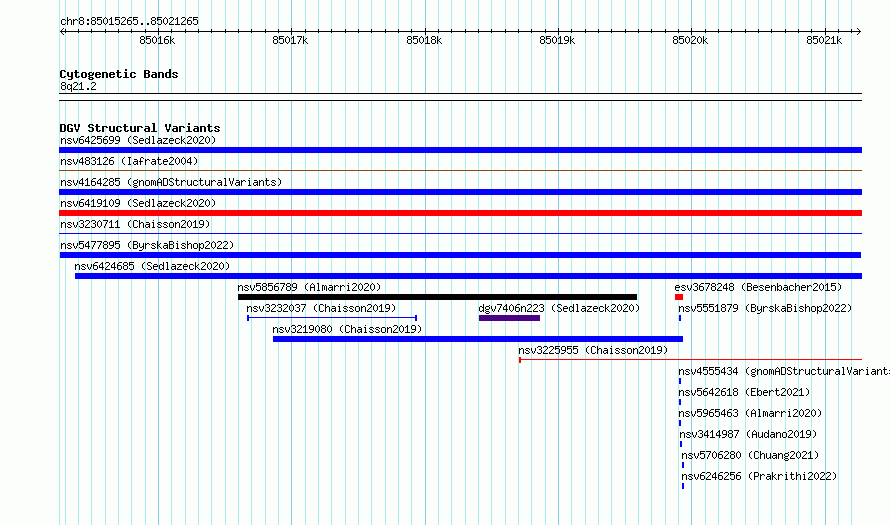This screenshot has width=890, height=525.
Task: Select the blue bar under nsv4164285
Action: pyautogui.click(x=460, y=192)
